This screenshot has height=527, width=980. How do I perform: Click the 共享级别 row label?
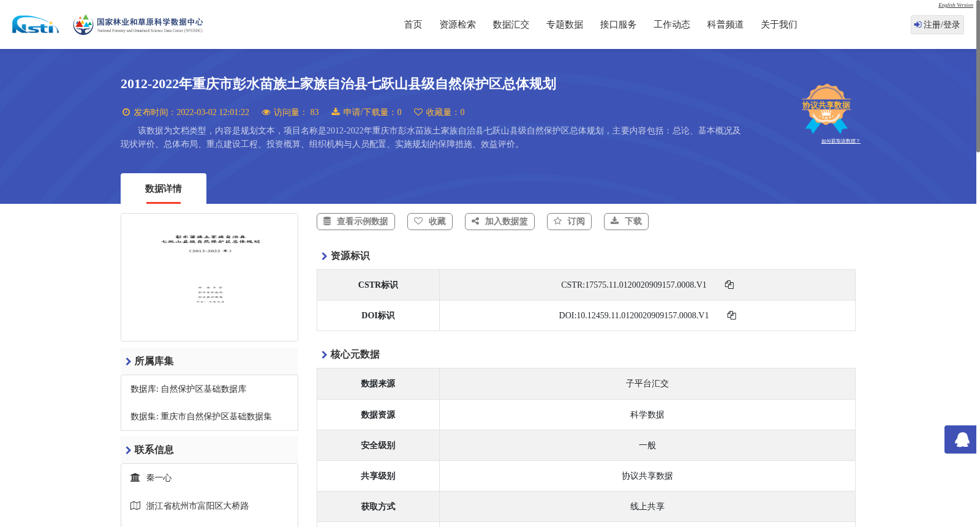[x=378, y=476]
